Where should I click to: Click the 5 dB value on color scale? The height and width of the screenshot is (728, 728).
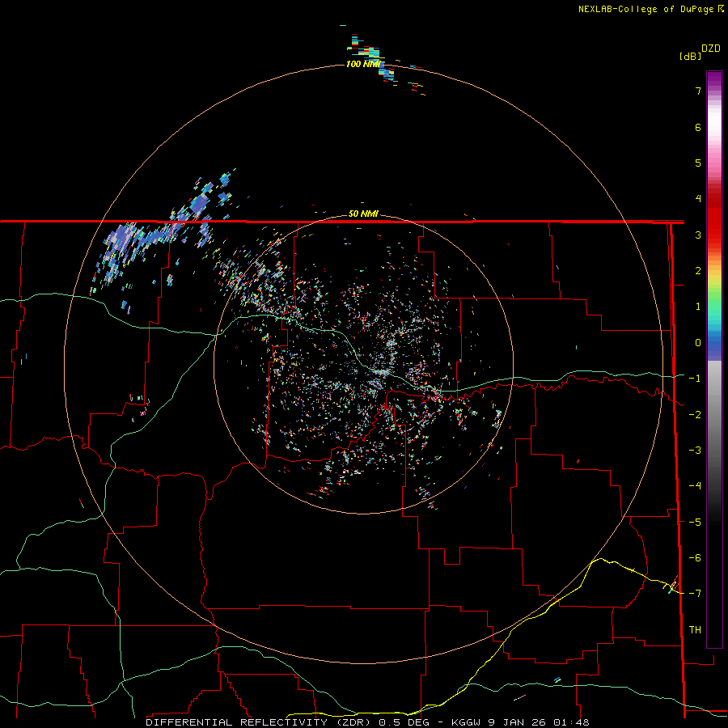pos(698,163)
